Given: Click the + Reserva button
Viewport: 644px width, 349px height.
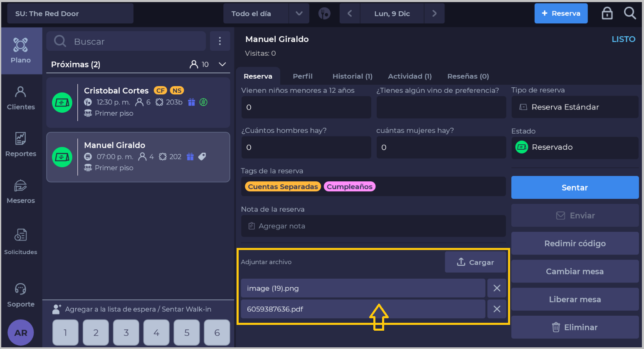Looking at the screenshot, I should click(x=561, y=13).
